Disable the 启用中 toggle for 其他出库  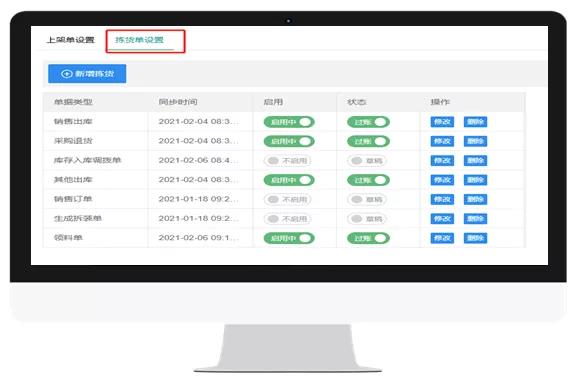[289, 180]
